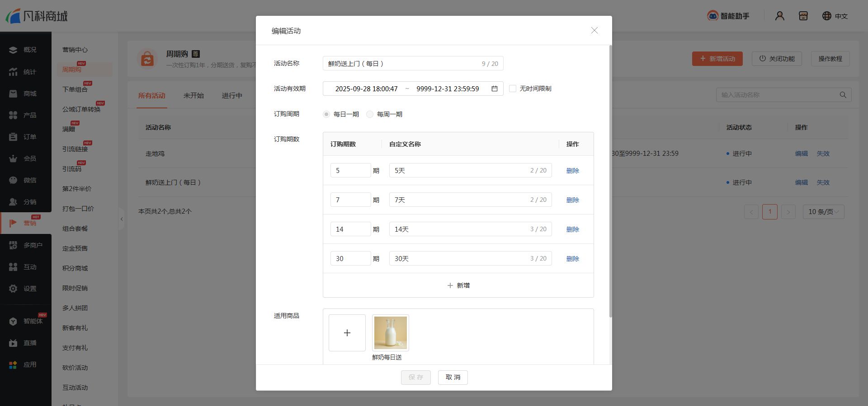The image size is (868, 406).
Task: Open the 10 条/页 page size dropdown
Action: [x=823, y=212]
